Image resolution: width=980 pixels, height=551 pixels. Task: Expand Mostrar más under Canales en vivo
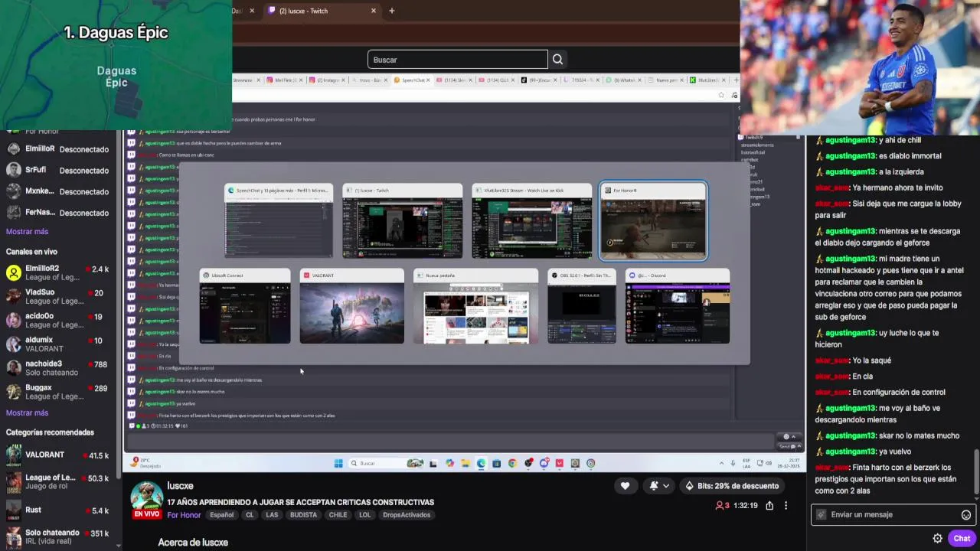pos(27,413)
